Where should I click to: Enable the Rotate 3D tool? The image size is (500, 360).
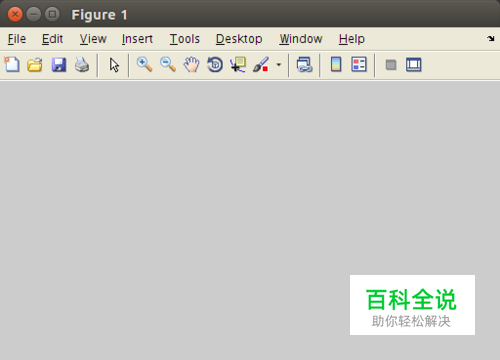point(215,65)
